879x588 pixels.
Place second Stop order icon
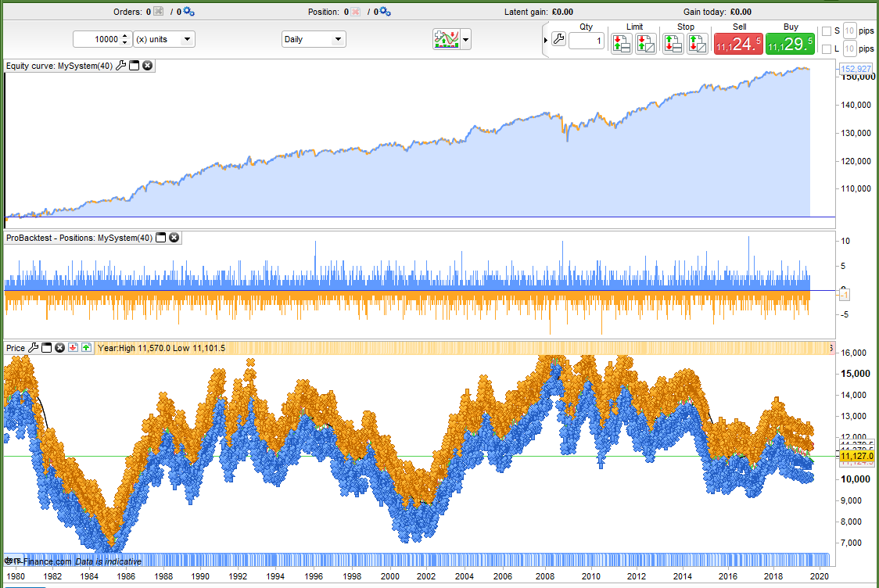tap(697, 43)
